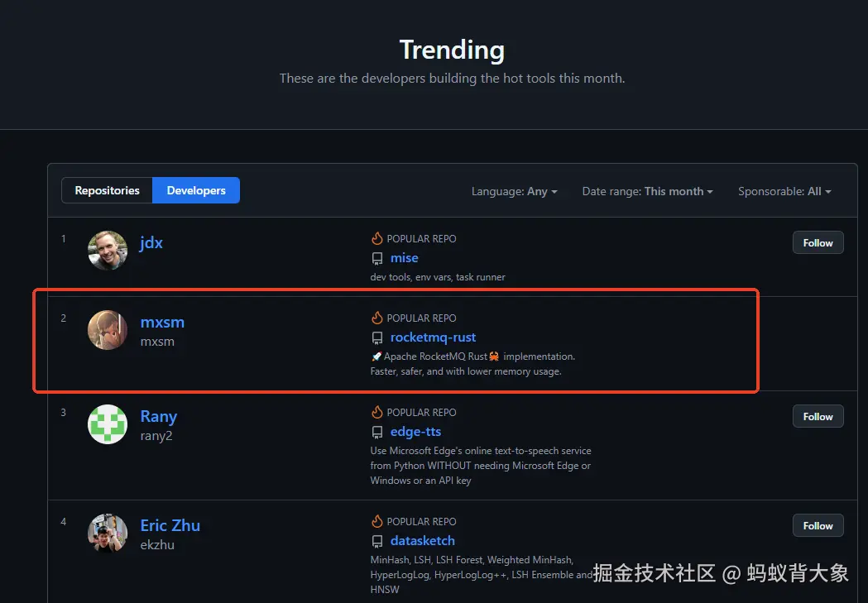Click the flame icon in jdx row
868x603 pixels.
pyautogui.click(x=377, y=238)
